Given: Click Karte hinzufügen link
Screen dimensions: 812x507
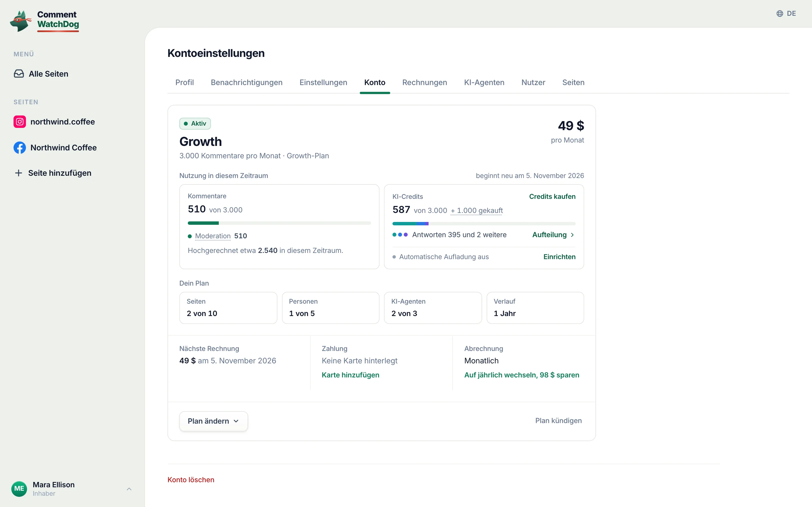Looking at the screenshot, I should (350, 375).
